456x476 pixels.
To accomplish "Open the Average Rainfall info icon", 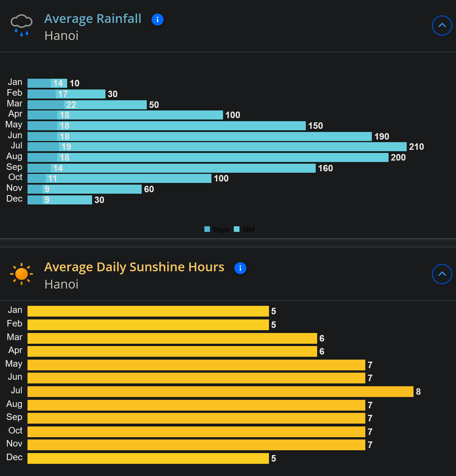I will (x=157, y=20).
